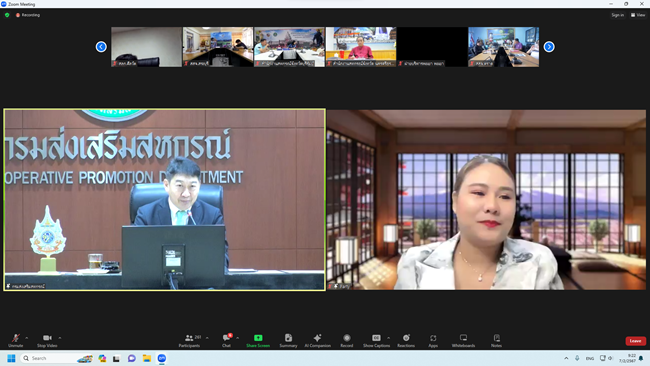The width and height of the screenshot is (650, 366).
Task: Unmute the microphone
Action: [x=16, y=340]
